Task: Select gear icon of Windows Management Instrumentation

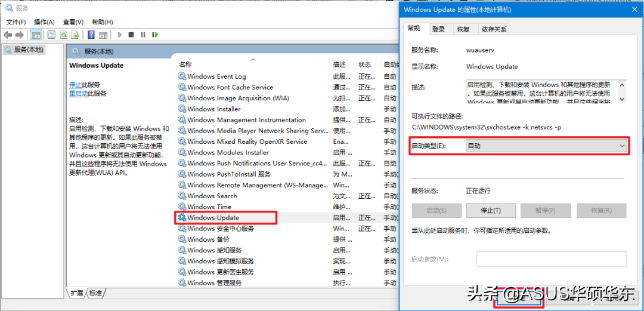Action: pos(182,120)
